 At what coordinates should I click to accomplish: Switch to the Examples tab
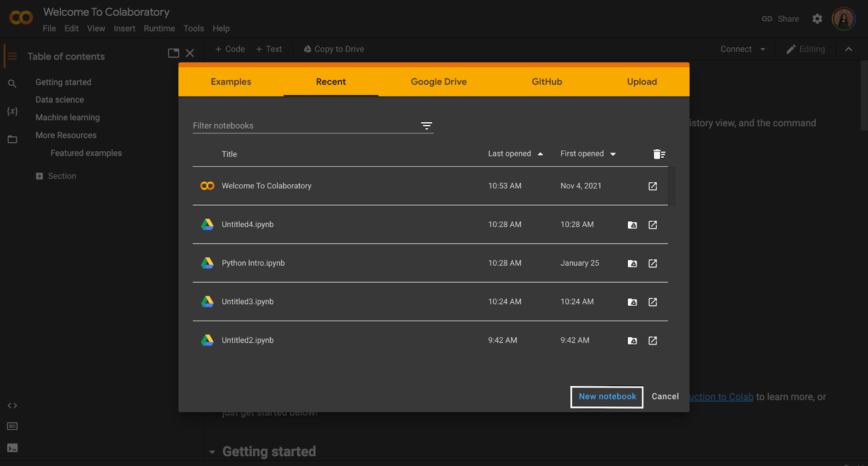[x=231, y=82]
